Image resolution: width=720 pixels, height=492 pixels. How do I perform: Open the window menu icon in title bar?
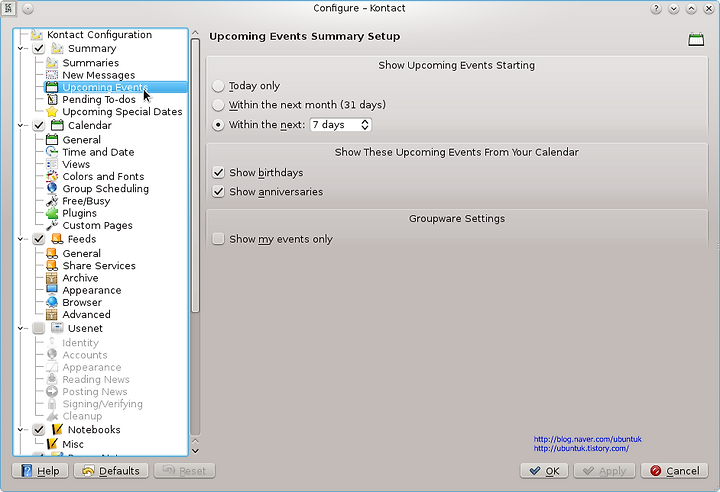click(x=8, y=8)
